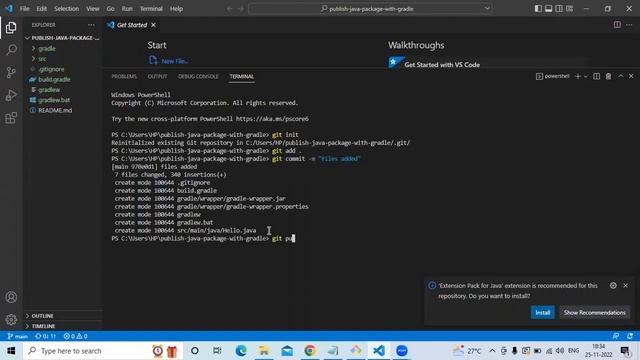Toggle the primary side bar layout icon
The image size is (640, 360).
coord(538,9)
